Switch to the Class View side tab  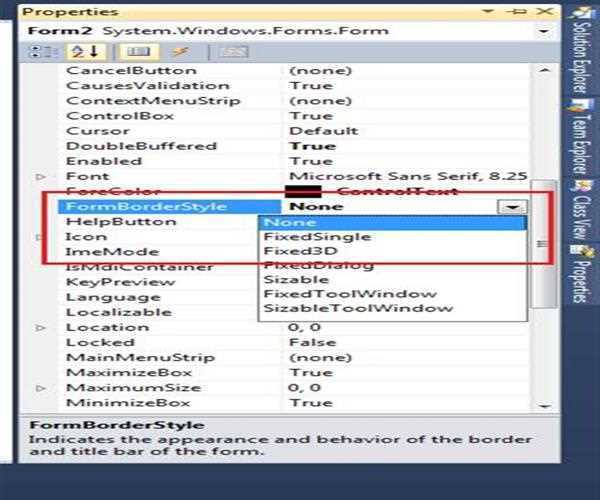[579, 215]
